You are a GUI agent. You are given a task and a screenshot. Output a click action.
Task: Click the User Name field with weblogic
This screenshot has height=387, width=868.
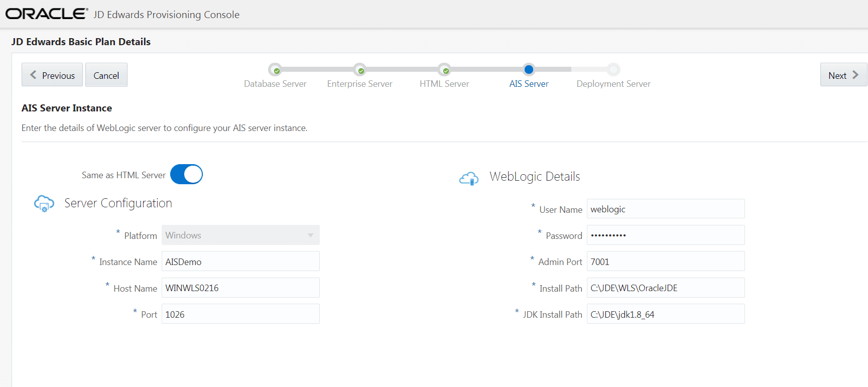point(666,209)
